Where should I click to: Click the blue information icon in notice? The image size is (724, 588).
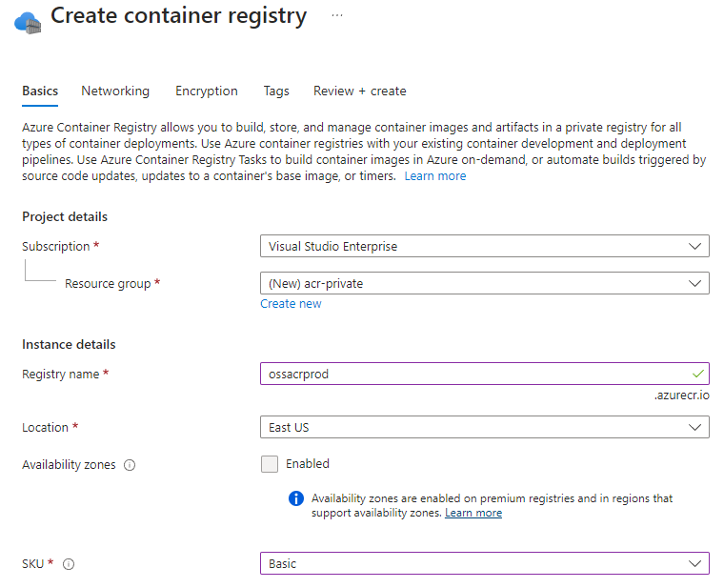pos(295,498)
